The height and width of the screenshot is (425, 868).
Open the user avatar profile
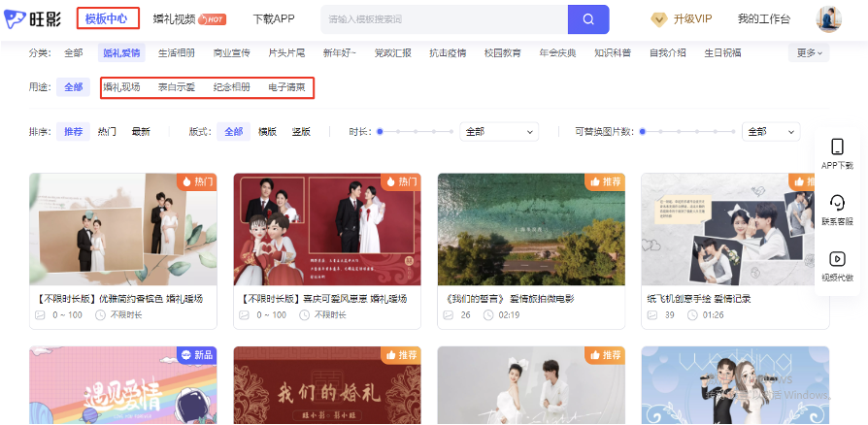click(828, 19)
